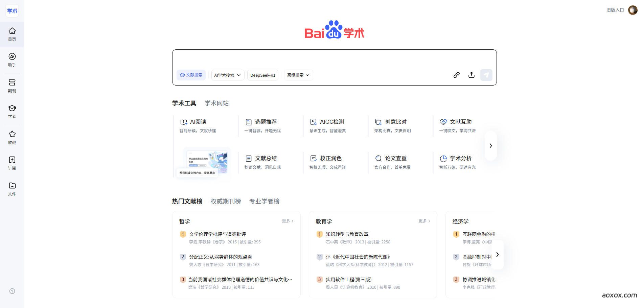Click the user avatar in the top right

[632, 10]
